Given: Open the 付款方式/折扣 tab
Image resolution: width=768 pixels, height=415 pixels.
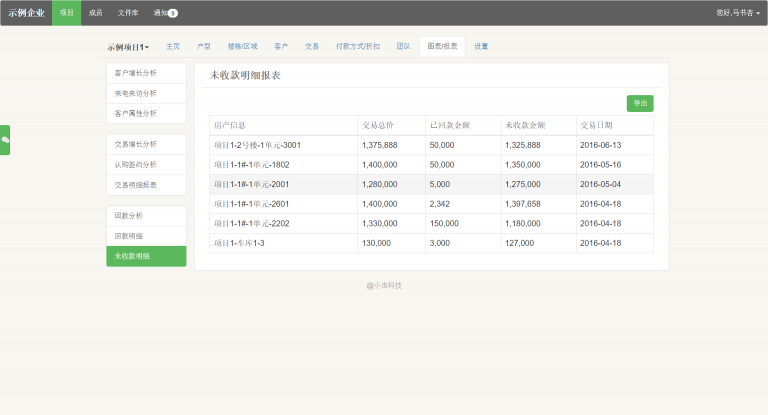Looking at the screenshot, I should point(357,46).
